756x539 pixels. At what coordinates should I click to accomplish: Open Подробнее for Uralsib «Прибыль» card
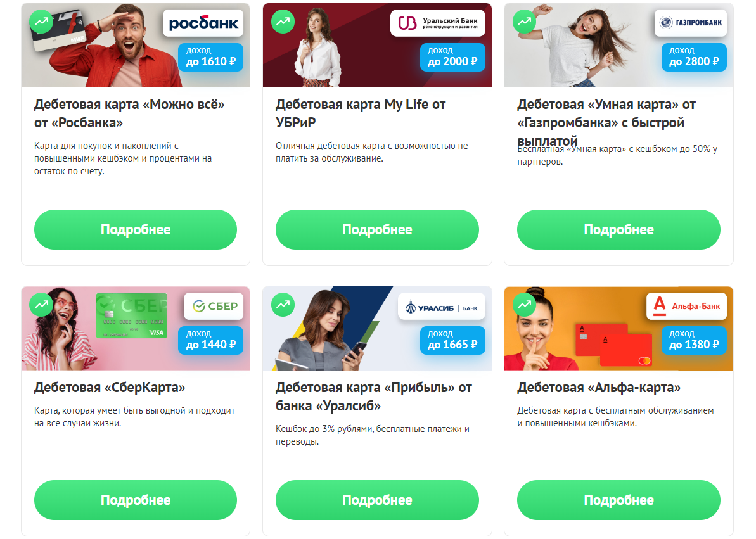pyautogui.click(x=377, y=500)
